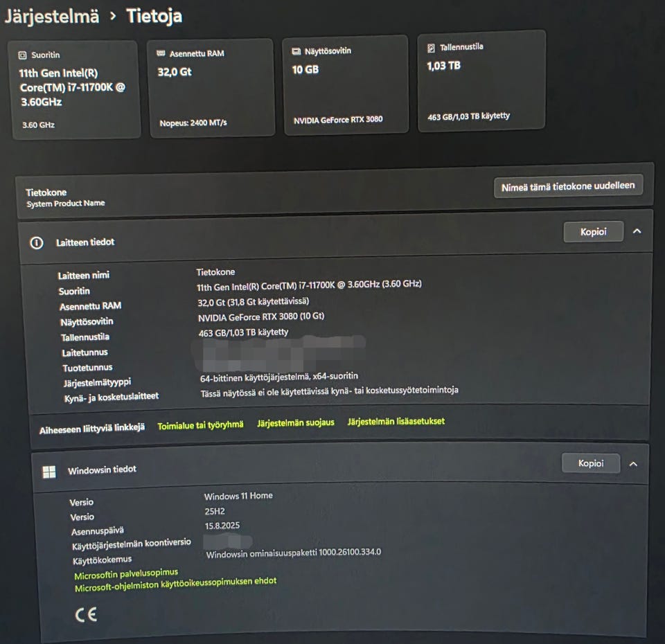The height and width of the screenshot is (644, 665).
Task: Click 'NVIDIA GeForce RTX 3080 (10 Gt)' value
Action: click(261, 317)
